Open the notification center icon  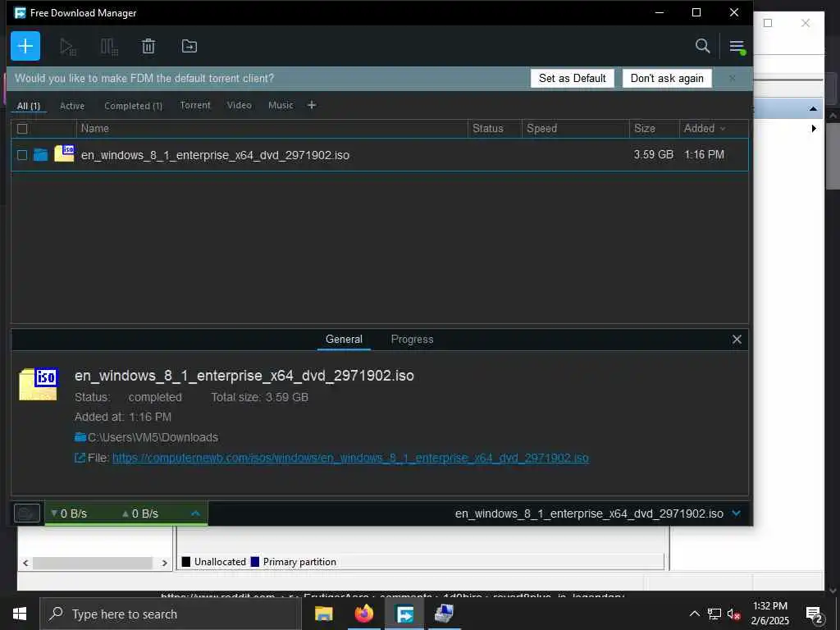point(815,614)
